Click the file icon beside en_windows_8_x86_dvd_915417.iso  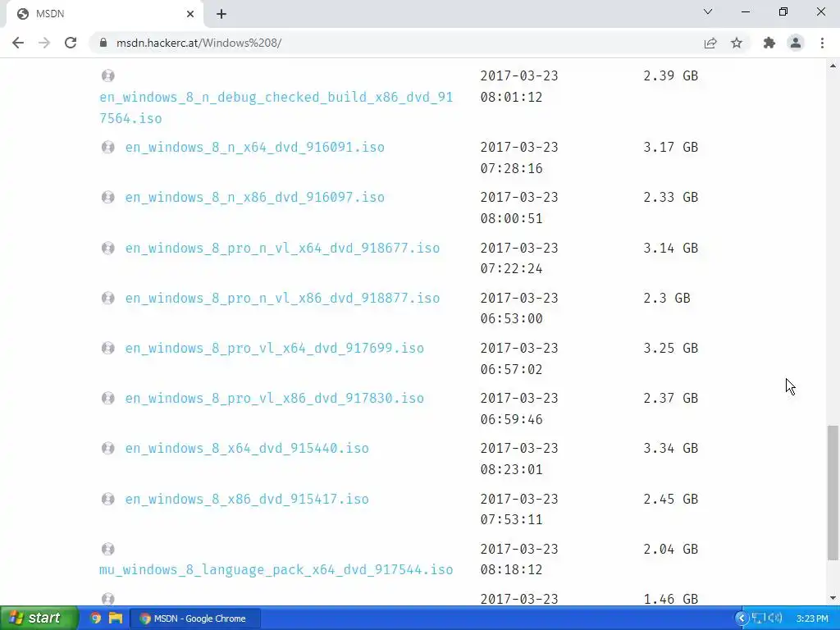(x=107, y=499)
